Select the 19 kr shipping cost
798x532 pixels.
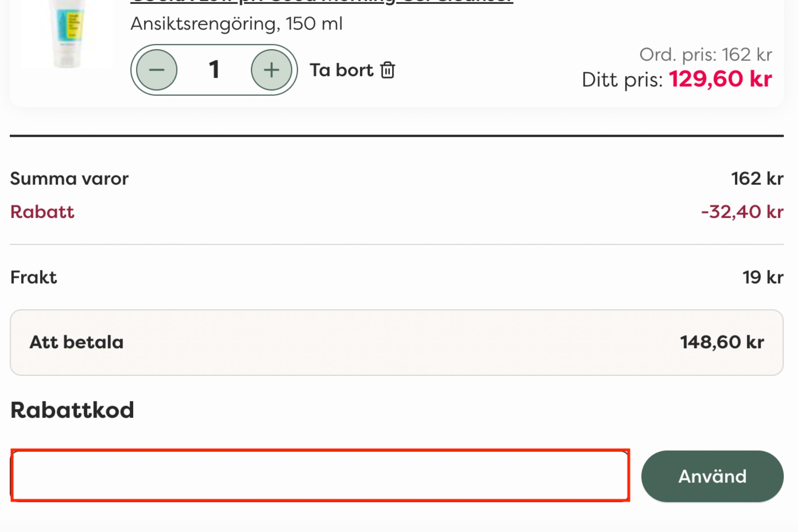tap(763, 277)
